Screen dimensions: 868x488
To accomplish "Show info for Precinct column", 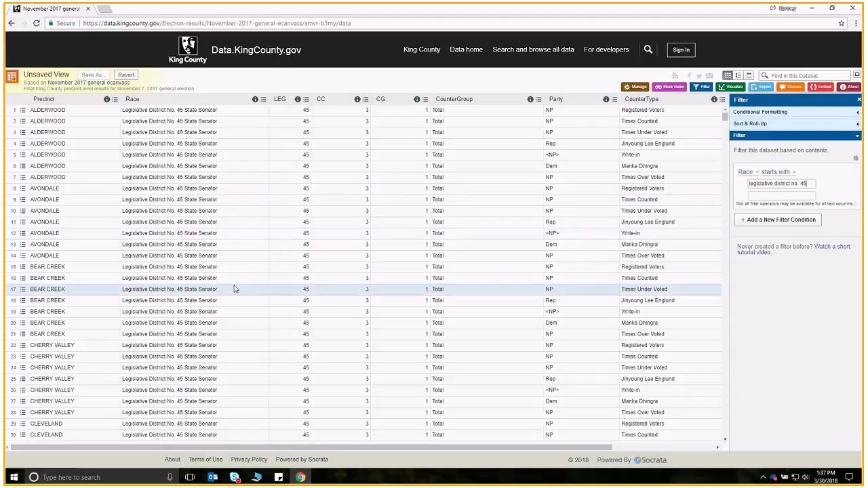I will click(x=106, y=99).
